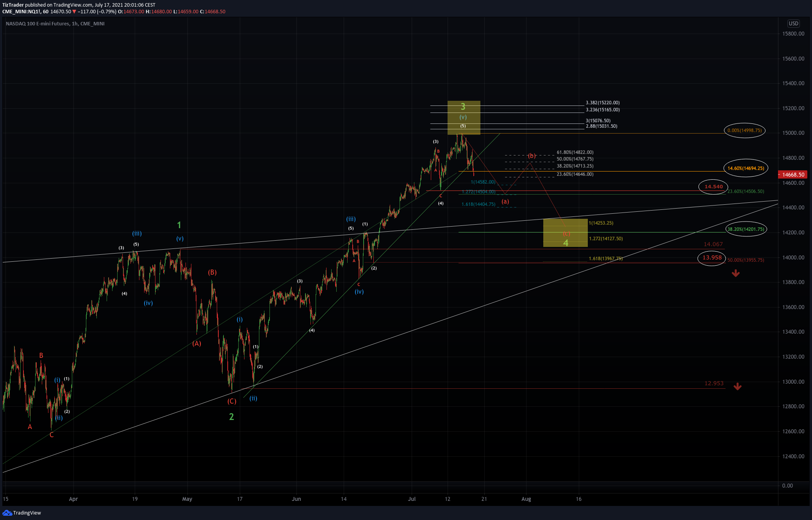This screenshot has width=812, height=520.
Task: Select the circled 14.540 price label
Action: click(714, 187)
